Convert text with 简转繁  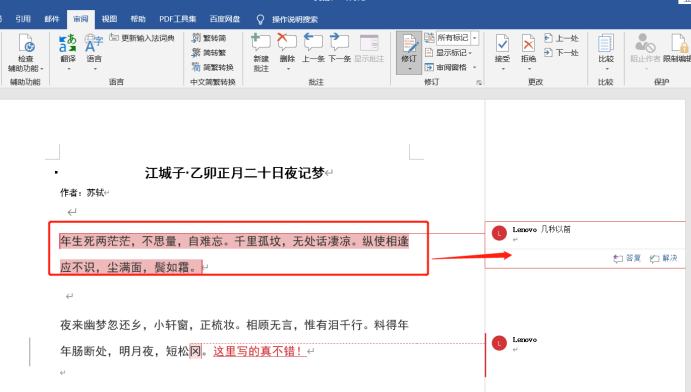pyautogui.click(x=209, y=53)
